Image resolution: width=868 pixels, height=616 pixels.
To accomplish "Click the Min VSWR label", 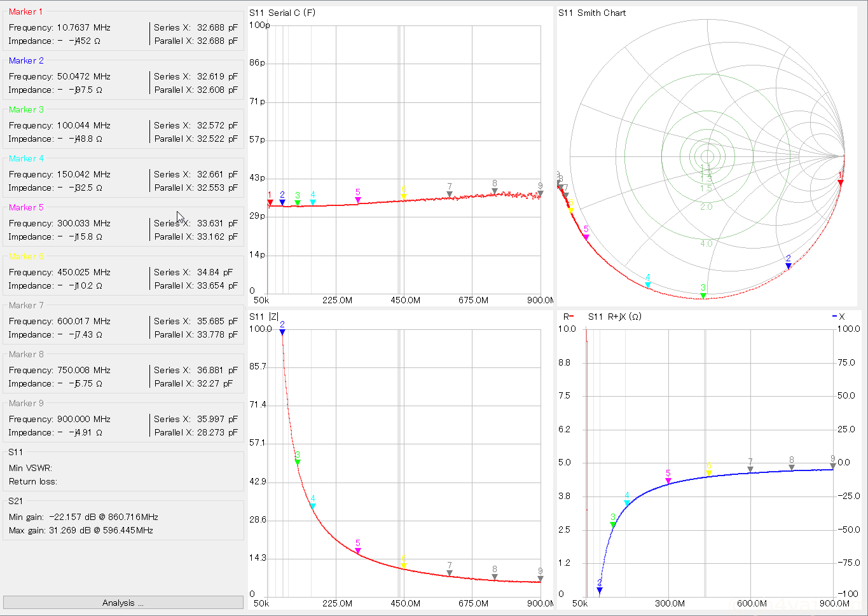I will point(31,468).
